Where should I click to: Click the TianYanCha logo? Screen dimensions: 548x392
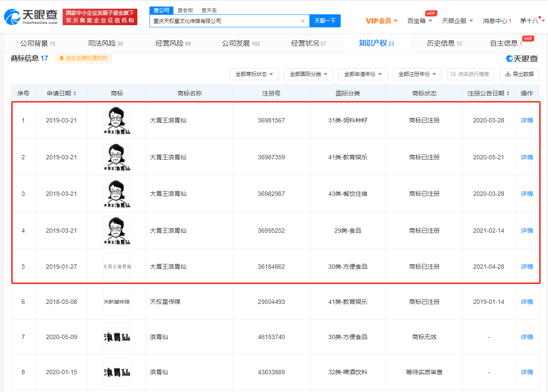[31, 17]
